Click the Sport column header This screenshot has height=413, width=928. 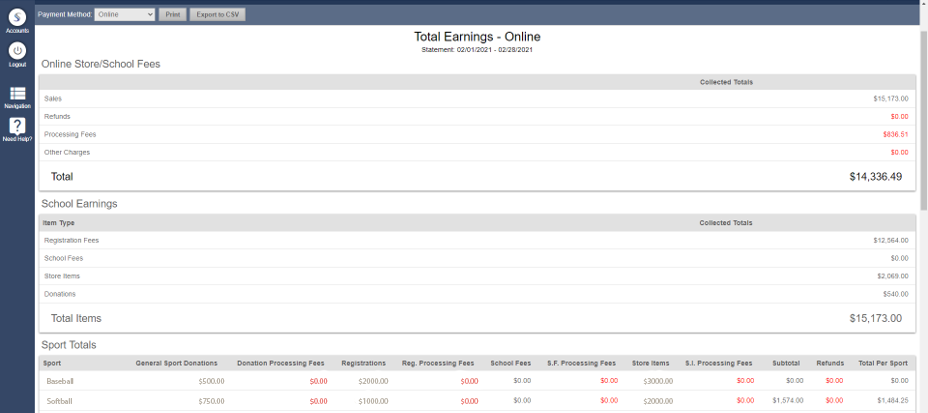52,363
